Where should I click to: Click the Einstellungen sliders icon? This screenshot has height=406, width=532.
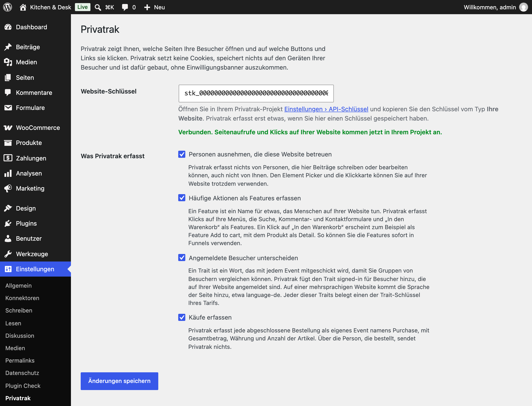click(8, 269)
